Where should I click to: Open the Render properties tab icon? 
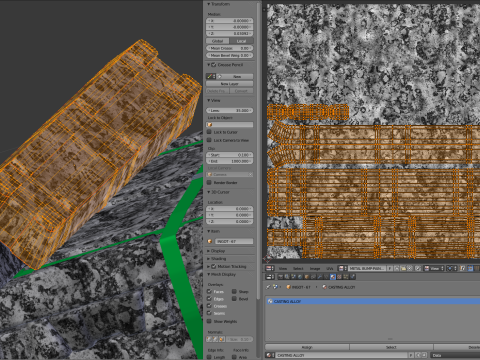tap(280, 277)
